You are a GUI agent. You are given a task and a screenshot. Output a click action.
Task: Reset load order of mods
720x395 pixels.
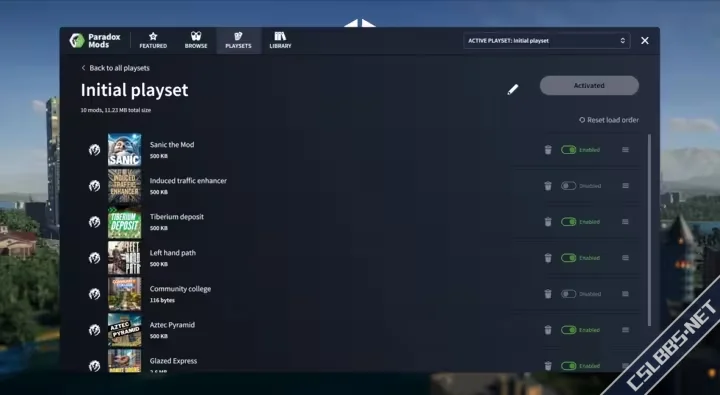tap(609, 120)
